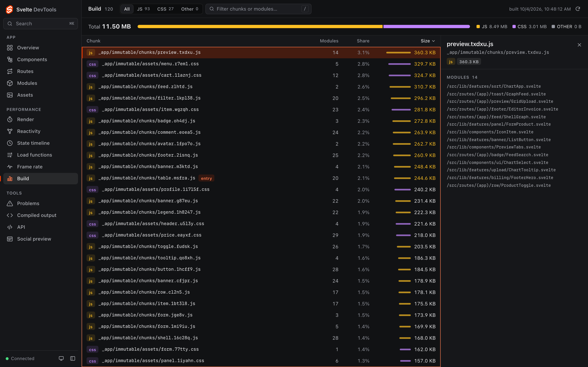Switch filter to JS chunks
The image size is (588, 367).
pos(143,9)
